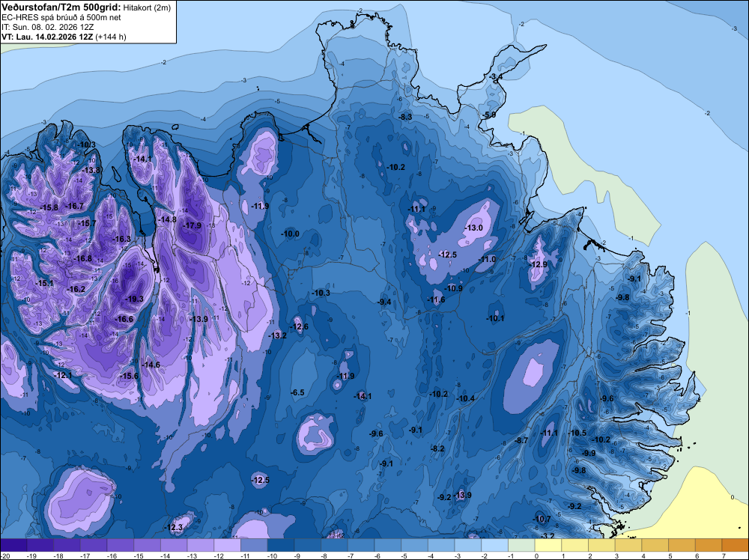This screenshot has height=560, width=749.
Task: Click the -3.4 temperature value
Action: click(495, 77)
